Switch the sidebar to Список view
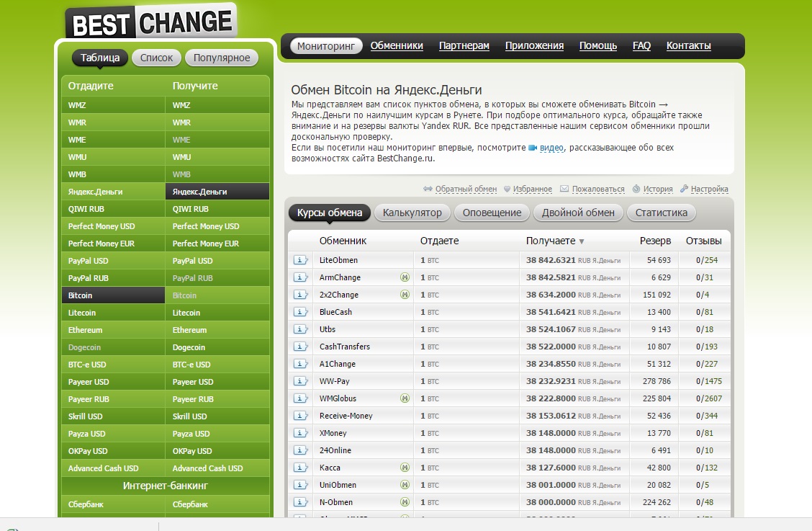The width and height of the screenshot is (812, 531). [156, 58]
